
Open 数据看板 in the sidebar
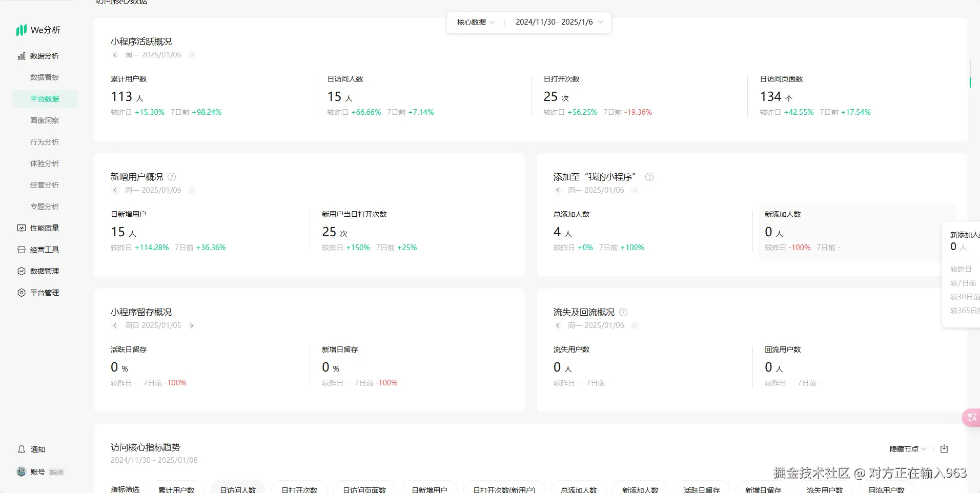[45, 77]
